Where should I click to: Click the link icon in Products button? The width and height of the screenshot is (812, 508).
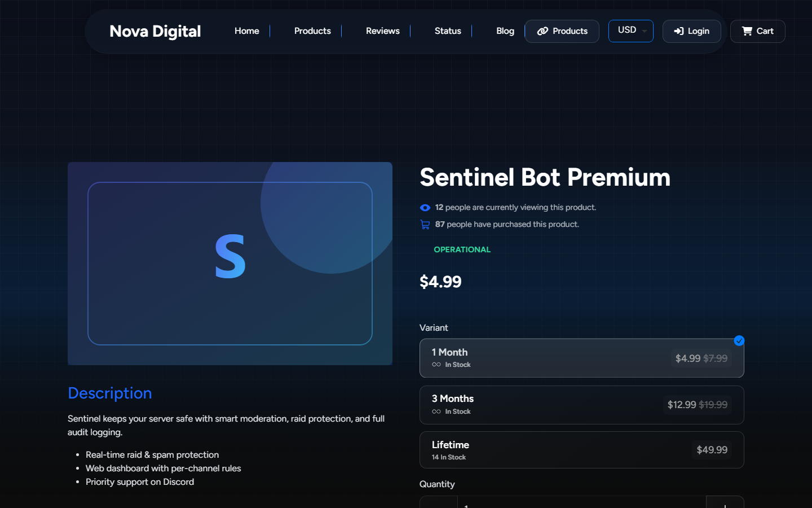pyautogui.click(x=542, y=31)
